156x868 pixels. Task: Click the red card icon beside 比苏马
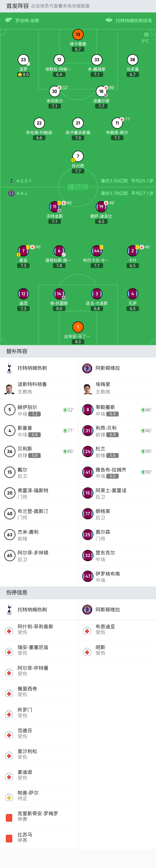(9, 838)
